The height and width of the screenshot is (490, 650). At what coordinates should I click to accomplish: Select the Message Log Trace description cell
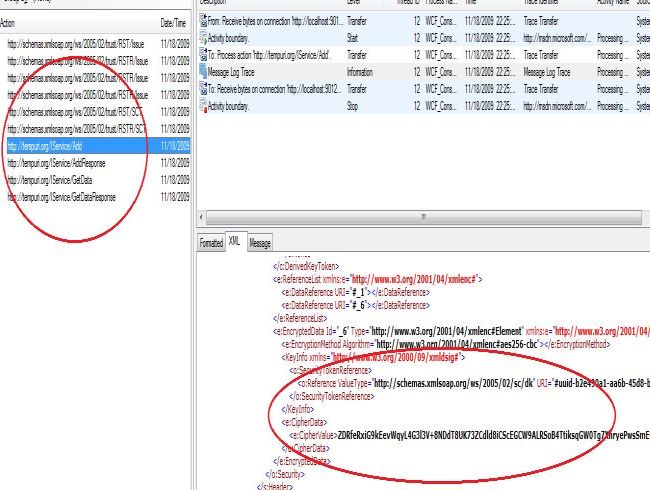point(231,72)
